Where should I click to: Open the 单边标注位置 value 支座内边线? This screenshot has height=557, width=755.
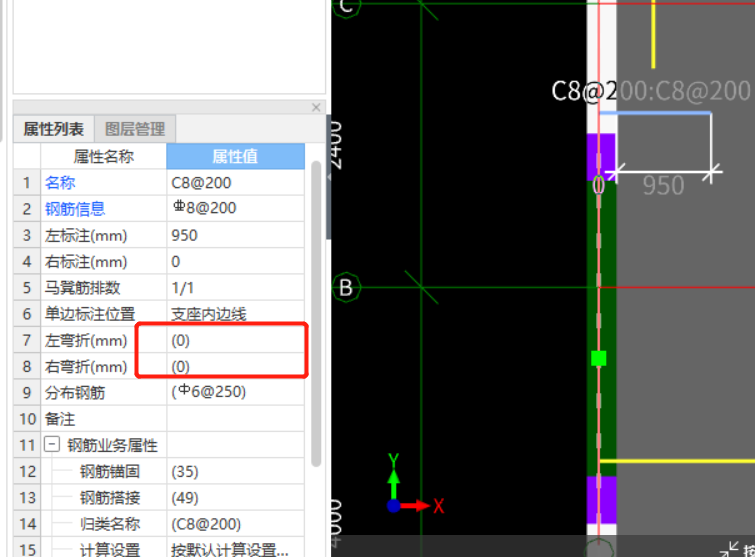235,314
